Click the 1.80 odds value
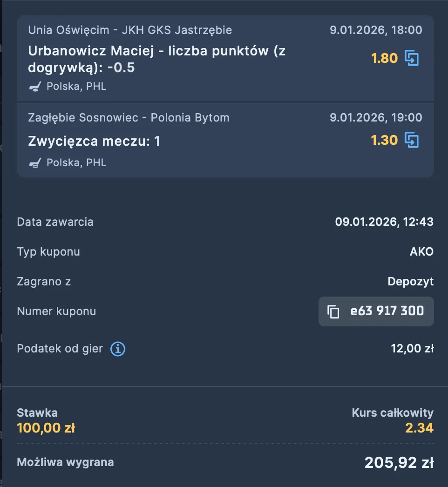The image size is (448, 487). point(384,58)
